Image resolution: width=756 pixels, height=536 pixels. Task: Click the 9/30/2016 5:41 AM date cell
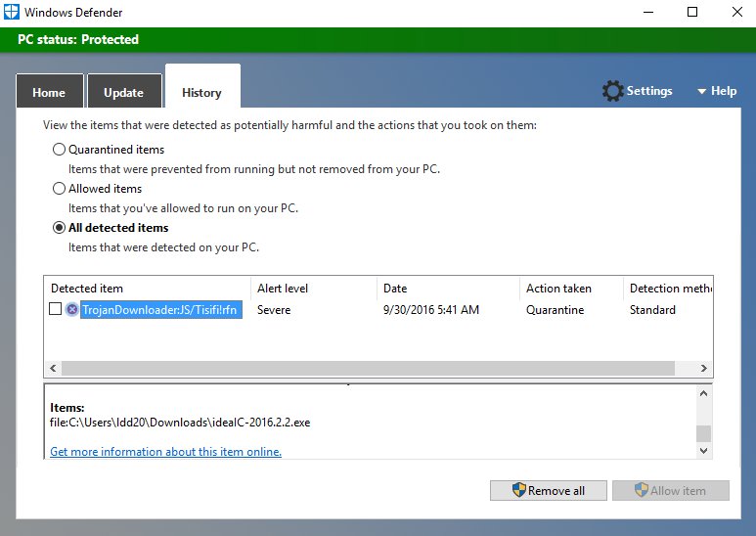pyautogui.click(x=431, y=310)
